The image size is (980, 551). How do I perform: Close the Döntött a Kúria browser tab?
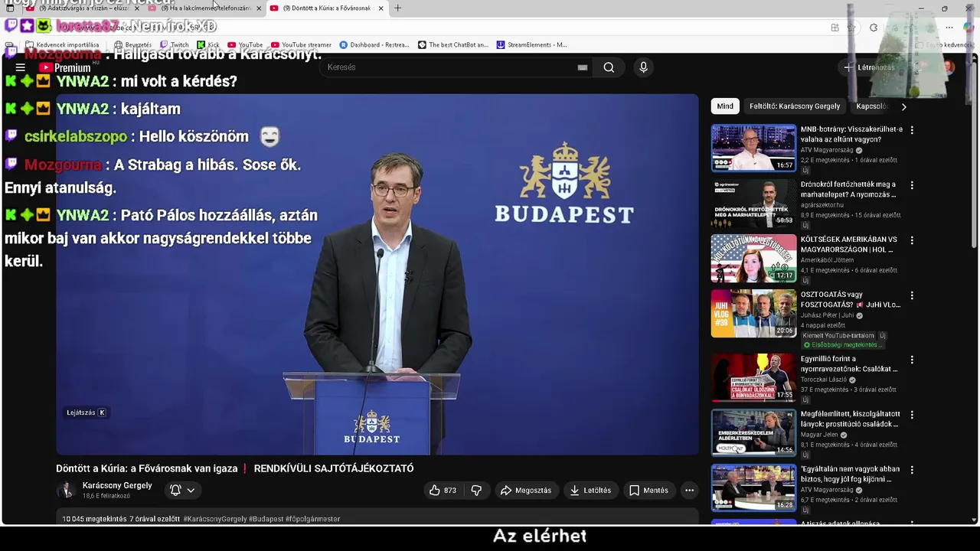pos(380,8)
